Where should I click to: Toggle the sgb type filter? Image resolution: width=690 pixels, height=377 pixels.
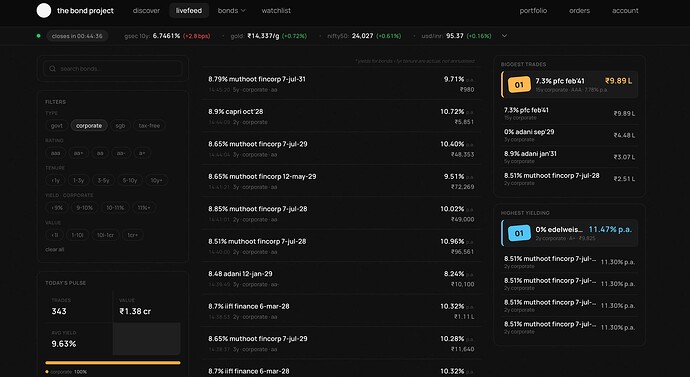click(x=120, y=126)
